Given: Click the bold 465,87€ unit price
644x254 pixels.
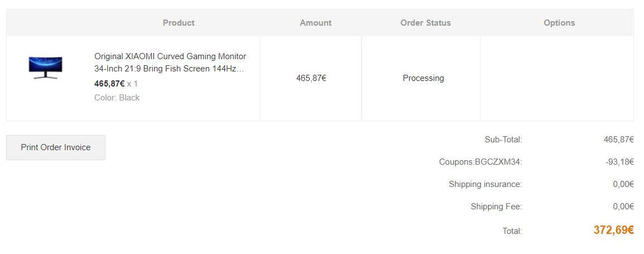Looking at the screenshot, I should tap(109, 84).
